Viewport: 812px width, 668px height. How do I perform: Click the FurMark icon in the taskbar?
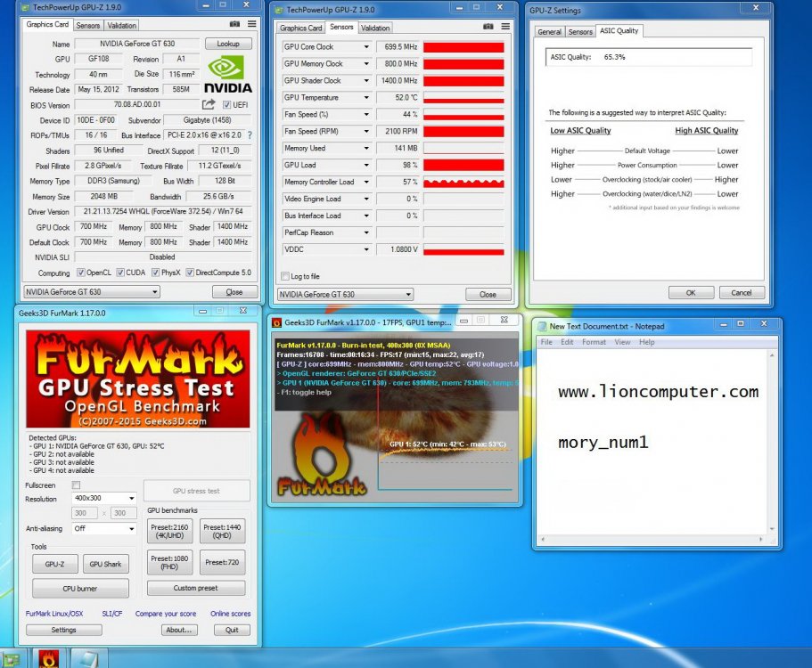tap(48, 658)
